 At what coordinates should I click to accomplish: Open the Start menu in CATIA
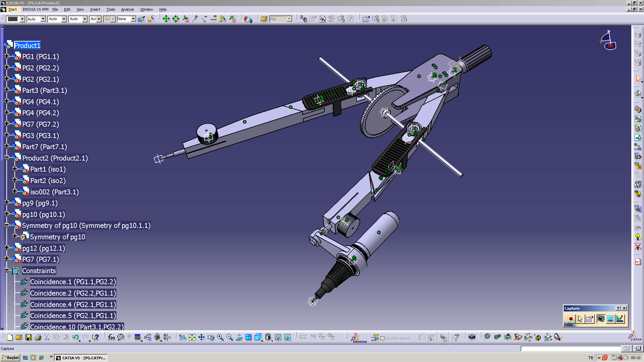coord(12,9)
